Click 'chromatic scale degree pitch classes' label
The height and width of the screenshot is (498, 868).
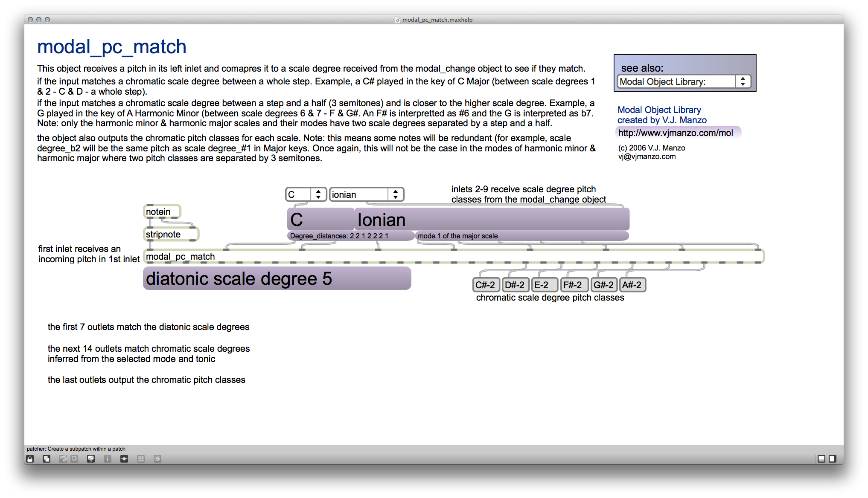tap(550, 298)
